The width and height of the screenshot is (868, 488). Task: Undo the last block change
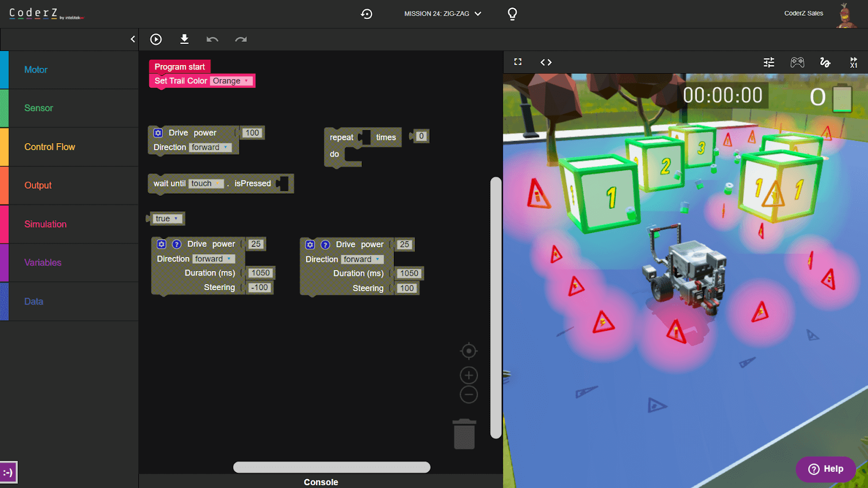pyautogui.click(x=212, y=39)
